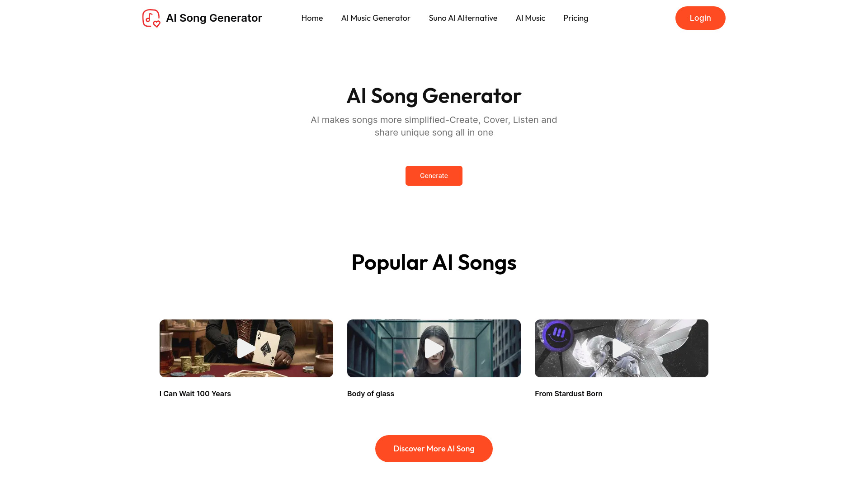Image resolution: width=868 pixels, height=488 pixels.
Task: Select the AI Music Generator tab
Action: 376,18
